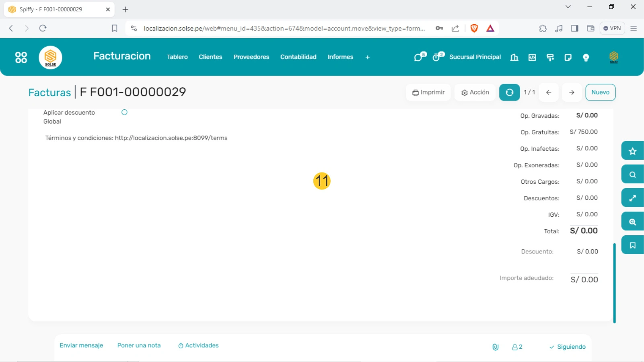Screen dimensions: 644x362
Task: Click the lightbulb icon in navbar
Action: point(586,58)
